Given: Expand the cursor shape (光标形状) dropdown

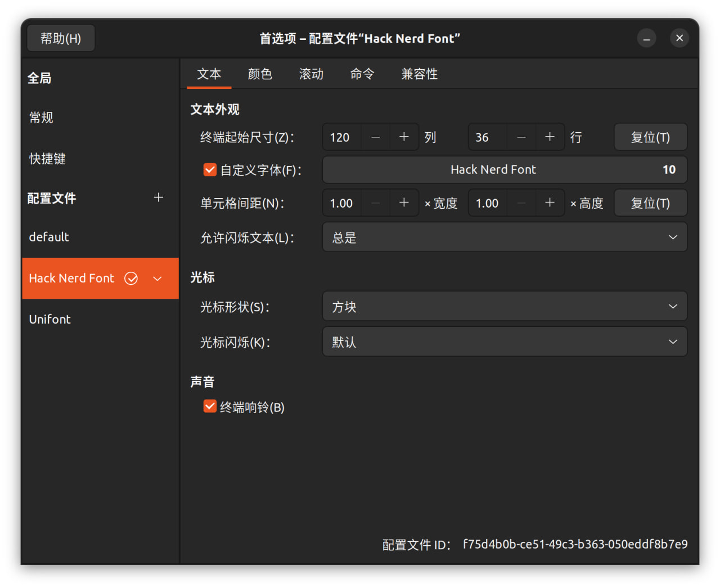Looking at the screenshot, I should [x=504, y=307].
